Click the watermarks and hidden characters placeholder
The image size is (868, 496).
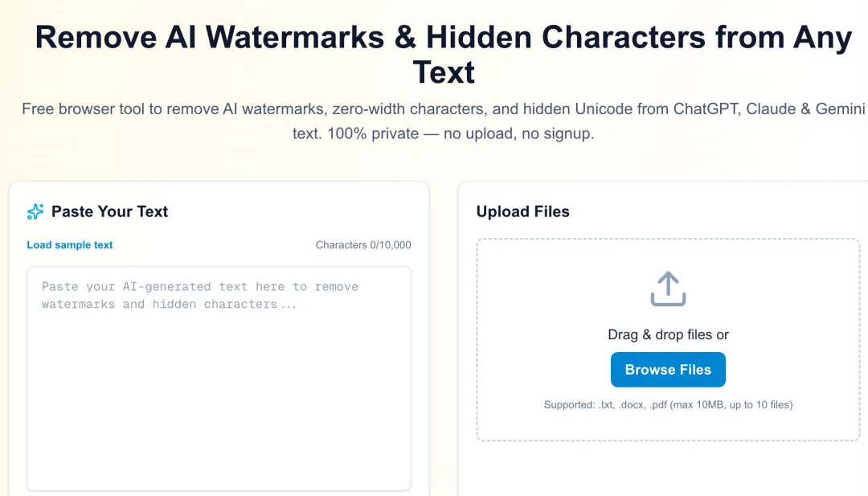[169, 305]
